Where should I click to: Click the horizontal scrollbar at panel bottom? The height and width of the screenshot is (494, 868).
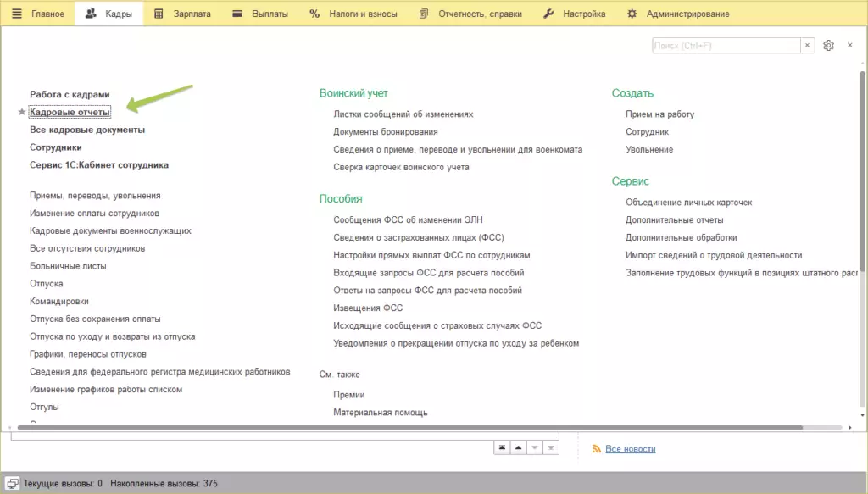point(407,428)
